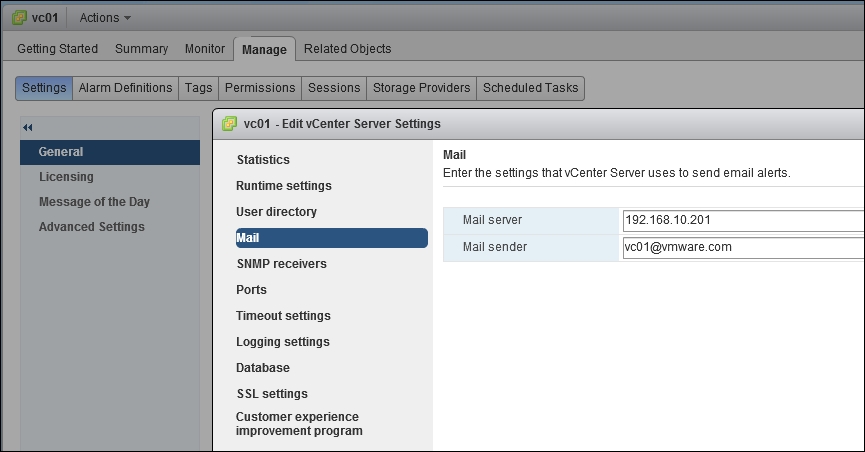The image size is (865, 452).
Task: Click the Mail sender input field
Action: [743, 247]
